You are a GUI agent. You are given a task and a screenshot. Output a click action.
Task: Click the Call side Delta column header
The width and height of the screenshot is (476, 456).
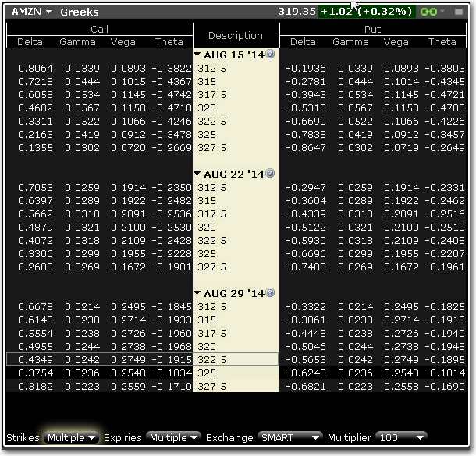30,42
